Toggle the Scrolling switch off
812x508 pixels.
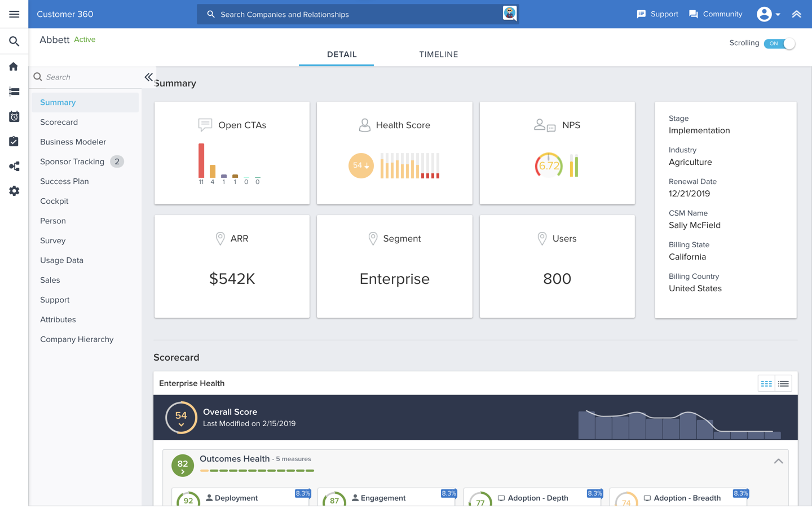pyautogui.click(x=779, y=43)
